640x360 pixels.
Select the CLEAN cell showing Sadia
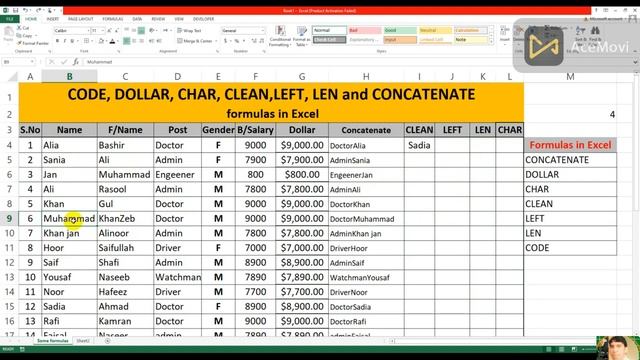(419, 145)
